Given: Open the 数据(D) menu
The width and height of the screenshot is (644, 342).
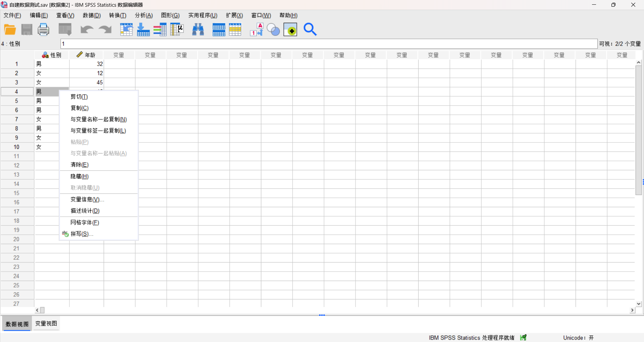Looking at the screenshot, I should pos(92,15).
